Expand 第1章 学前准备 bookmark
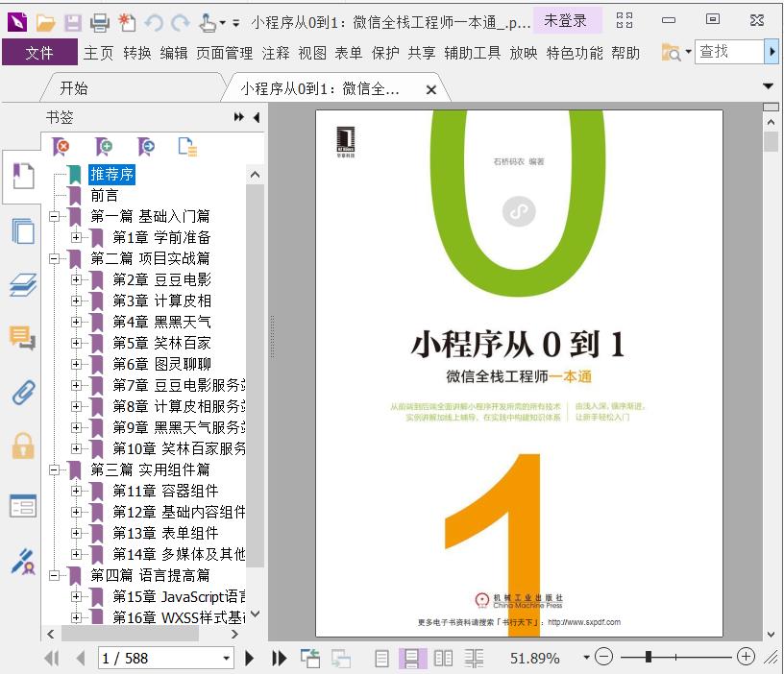 (x=76, y=237)
